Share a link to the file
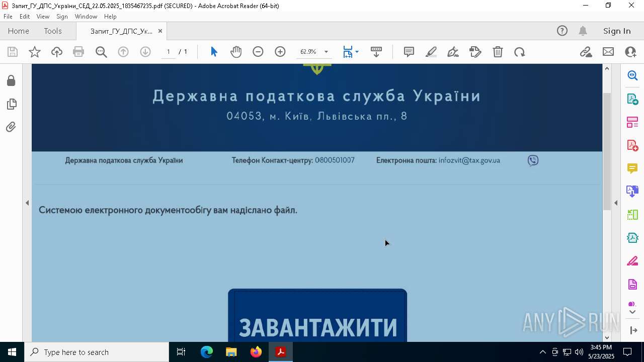Viewport: 644px width, 362px height. pos(586,52)
